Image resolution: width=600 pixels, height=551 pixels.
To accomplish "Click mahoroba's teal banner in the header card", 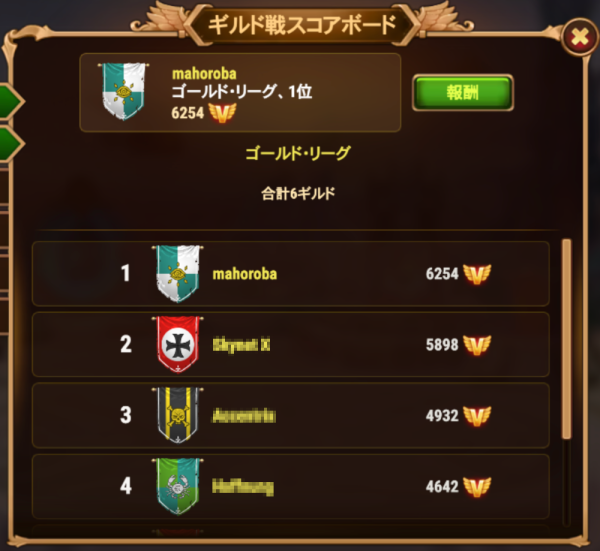I will click(x=124, y=92).
